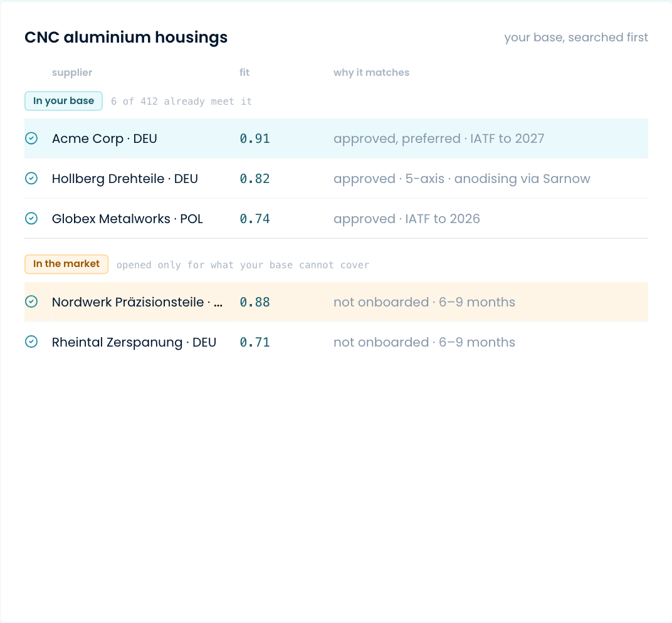
Task: Open the Hollberg Drehteile · DEU supplier
Action: (125, 178)
